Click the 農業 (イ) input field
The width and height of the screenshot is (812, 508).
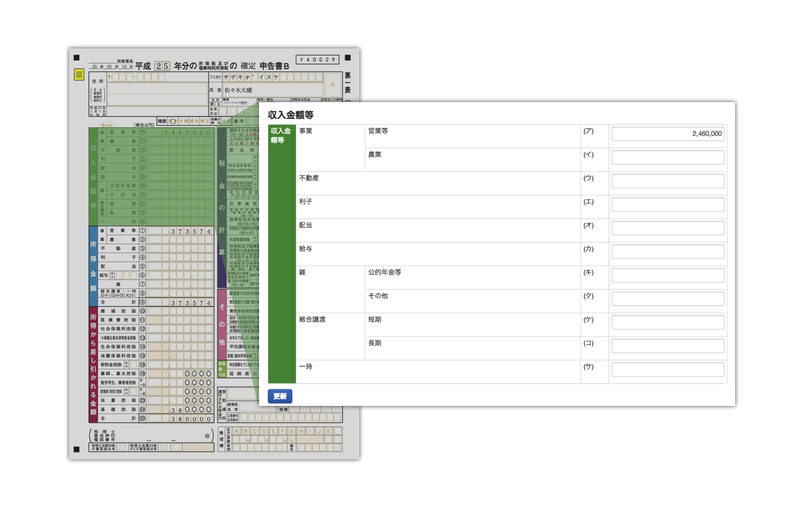667,157
